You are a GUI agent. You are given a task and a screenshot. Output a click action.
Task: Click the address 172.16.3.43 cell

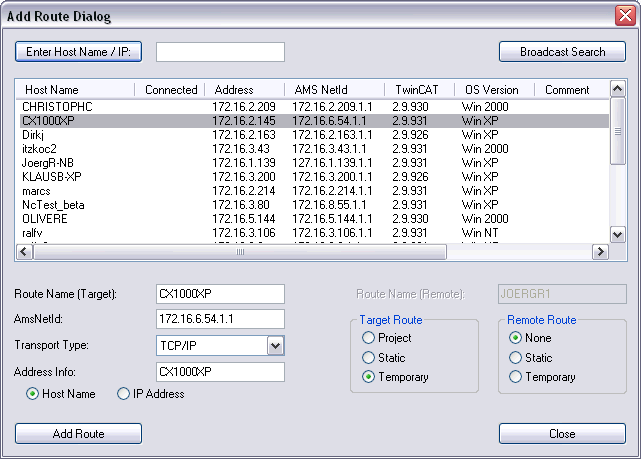(240, 149)
